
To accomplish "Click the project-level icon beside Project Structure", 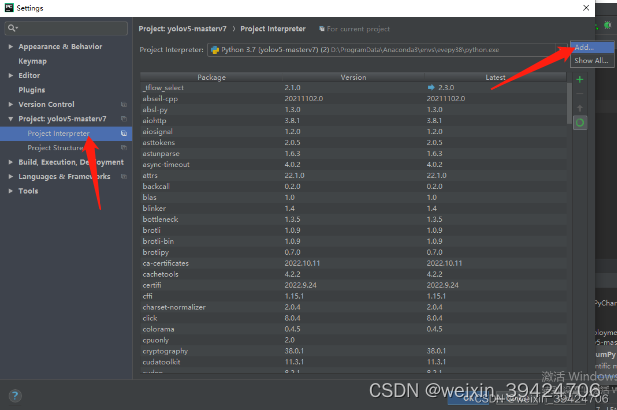I will [x=124, y=148].
